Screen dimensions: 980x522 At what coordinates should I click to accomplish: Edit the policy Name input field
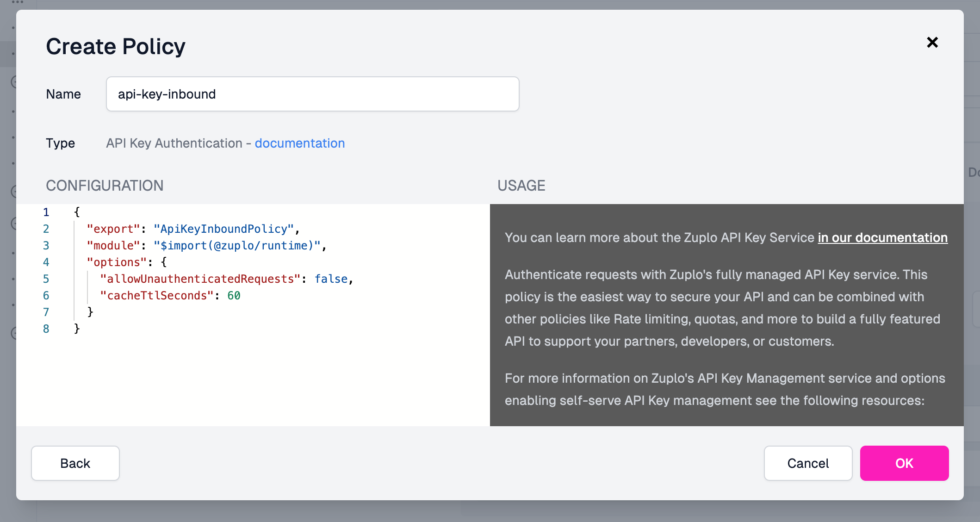(313, 94)
